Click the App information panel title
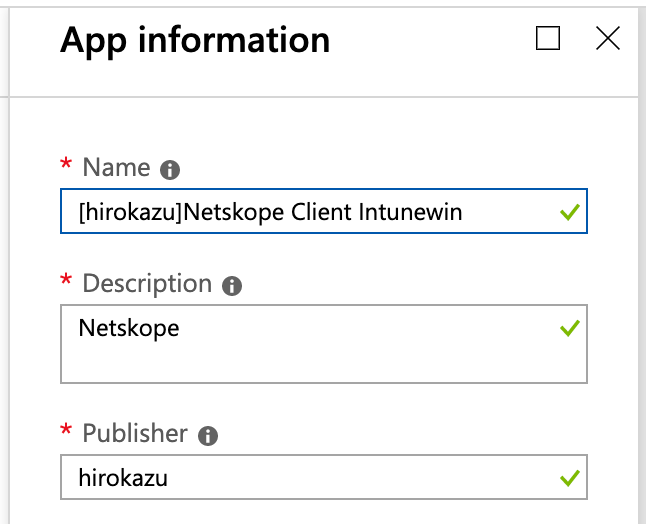 click(x=195, y=41)
